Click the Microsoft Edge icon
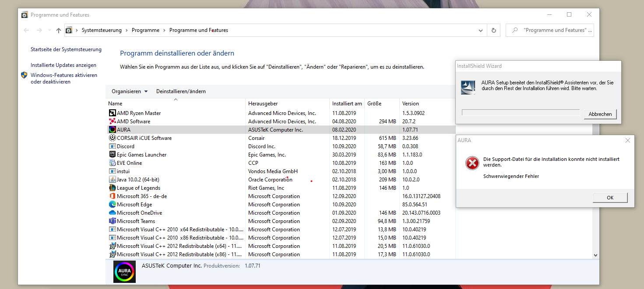644x289 pixels. click(112, 205)
